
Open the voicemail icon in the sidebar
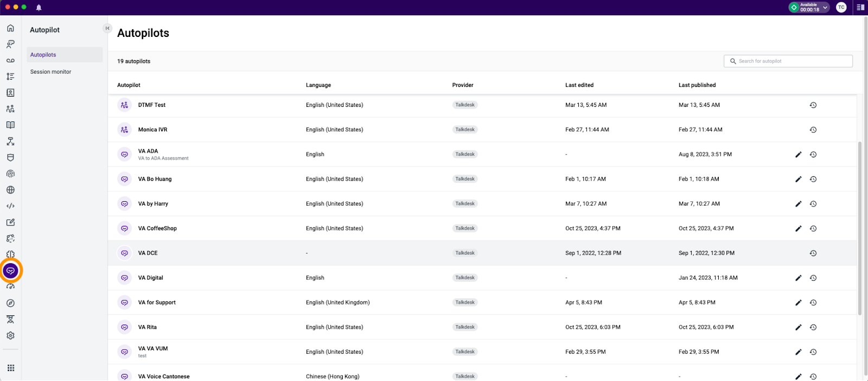[x=10, y=60]
